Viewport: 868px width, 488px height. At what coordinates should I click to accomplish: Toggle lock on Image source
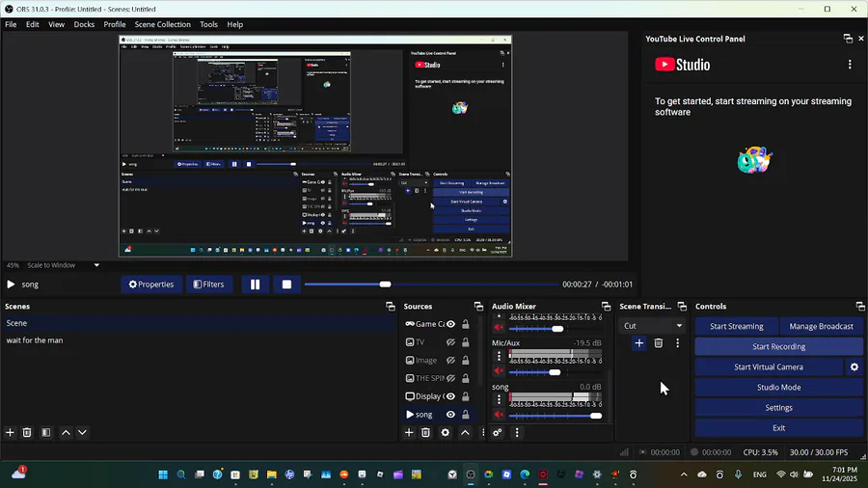[x=466, y=360]
